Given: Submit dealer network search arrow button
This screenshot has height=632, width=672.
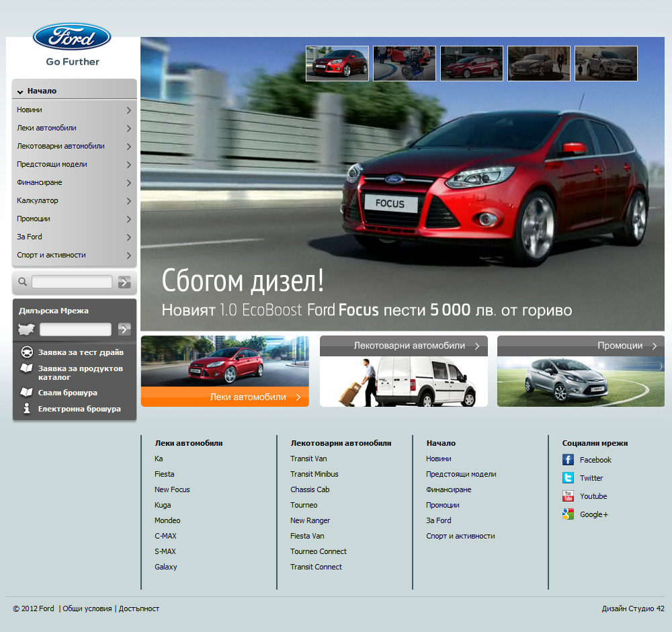Looking at the screenshot, I should click(x=124, y=329).
